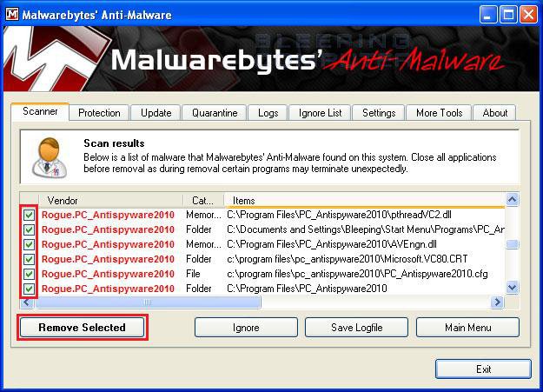The height and width of the screenshot is (392, 543).
Task: Uncheck the PC_Antispyware2010.cfg row checkbox
Action: pos(29,274)
